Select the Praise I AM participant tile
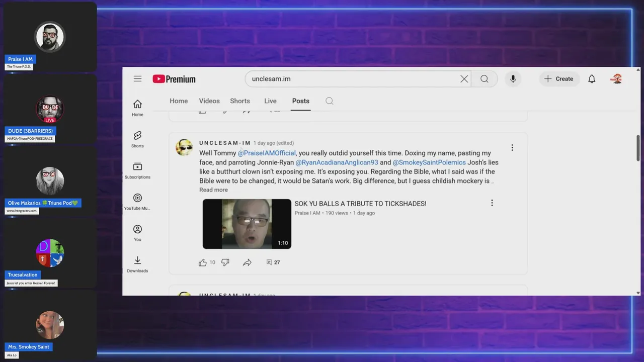This screenshot has height=362, width=644. point(50,37)
